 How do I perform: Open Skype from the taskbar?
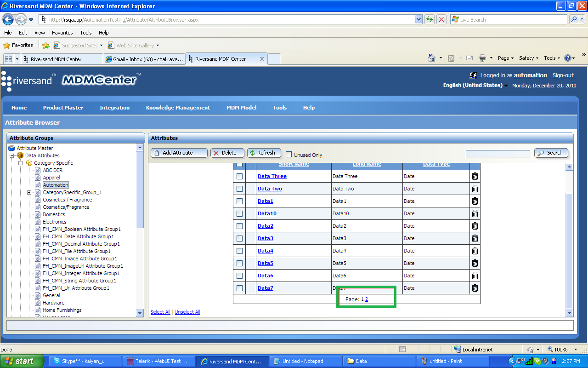[x=85, y=361]
